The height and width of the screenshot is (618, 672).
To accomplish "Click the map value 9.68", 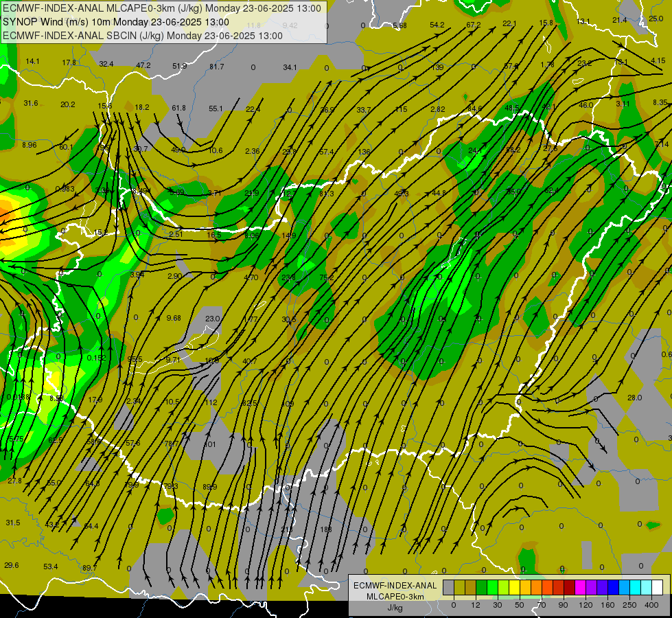I will tap(174, 318).
